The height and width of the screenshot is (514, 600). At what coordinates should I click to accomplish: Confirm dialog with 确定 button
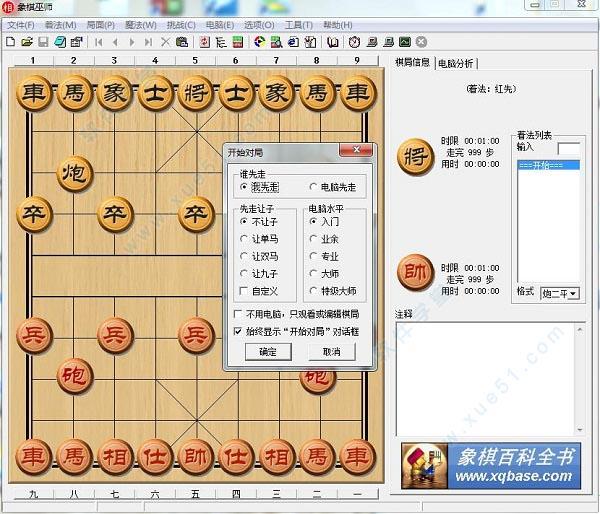tap(268, 351)
